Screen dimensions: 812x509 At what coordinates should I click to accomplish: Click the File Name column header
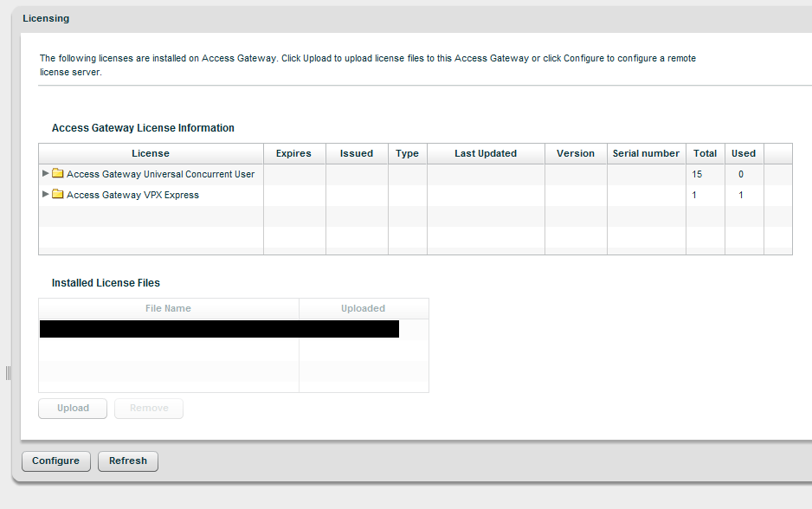[168, 309]
